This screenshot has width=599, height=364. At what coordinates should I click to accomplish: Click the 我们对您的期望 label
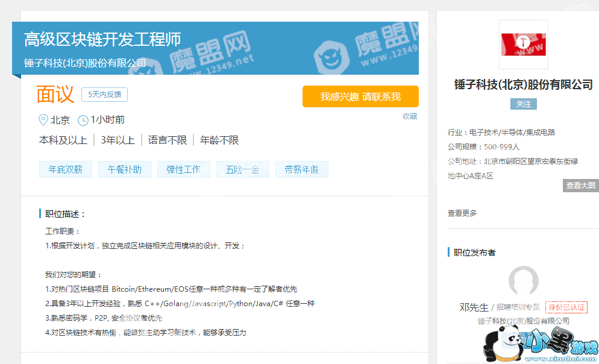pos(74,275)
